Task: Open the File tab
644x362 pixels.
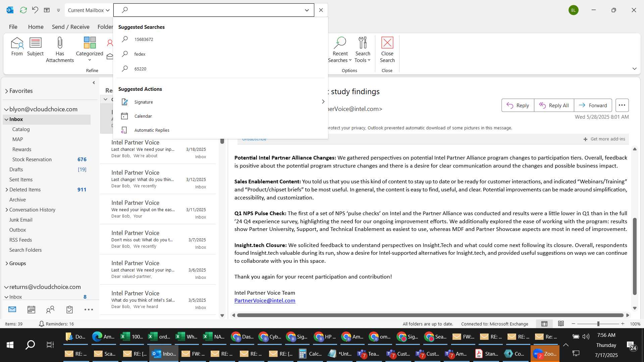Action: 13,27
